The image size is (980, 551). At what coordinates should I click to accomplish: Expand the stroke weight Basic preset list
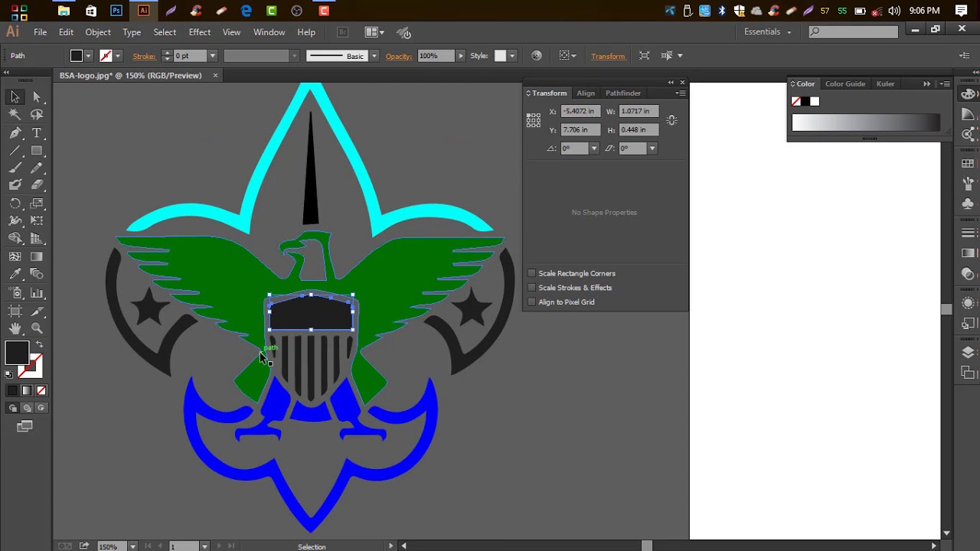click(x=374, y=55)
